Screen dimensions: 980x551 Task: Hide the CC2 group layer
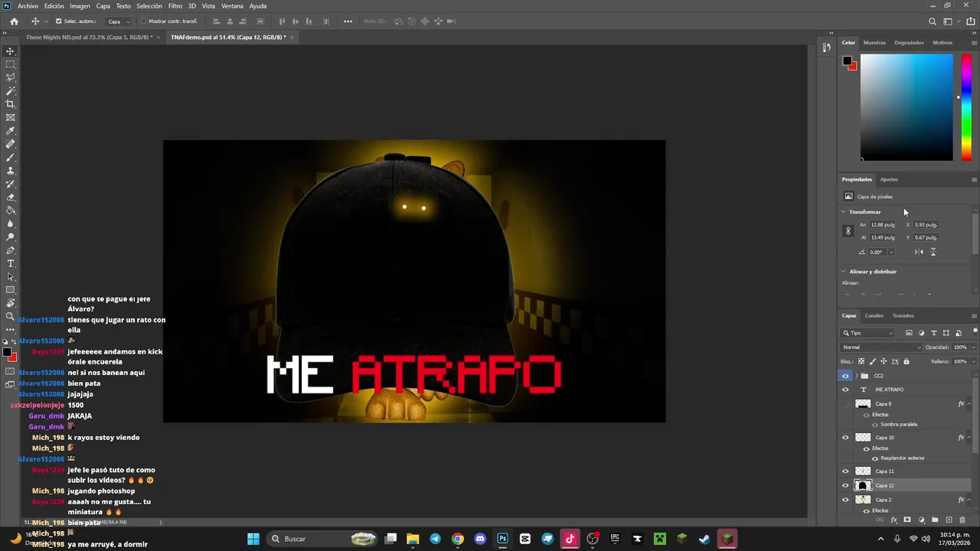845,376
